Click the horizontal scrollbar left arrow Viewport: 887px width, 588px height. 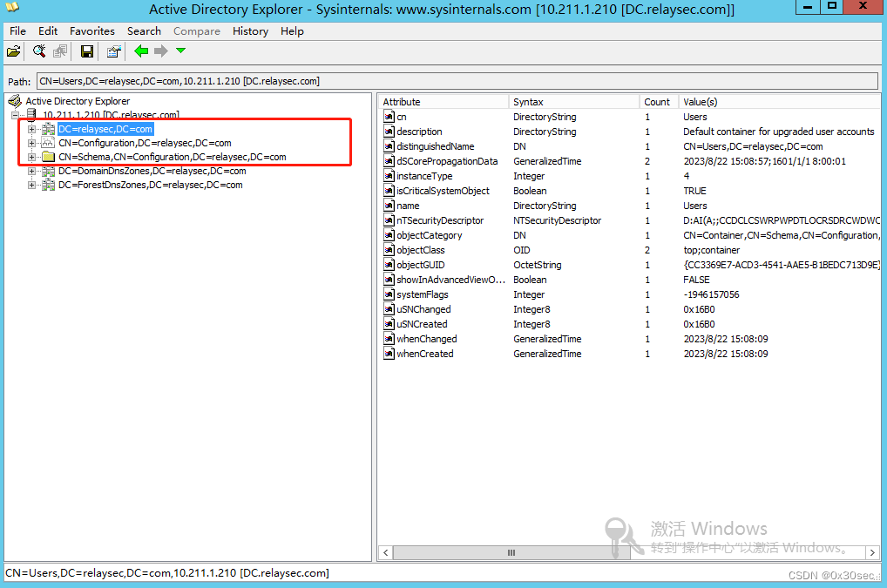tap(386, 552)
